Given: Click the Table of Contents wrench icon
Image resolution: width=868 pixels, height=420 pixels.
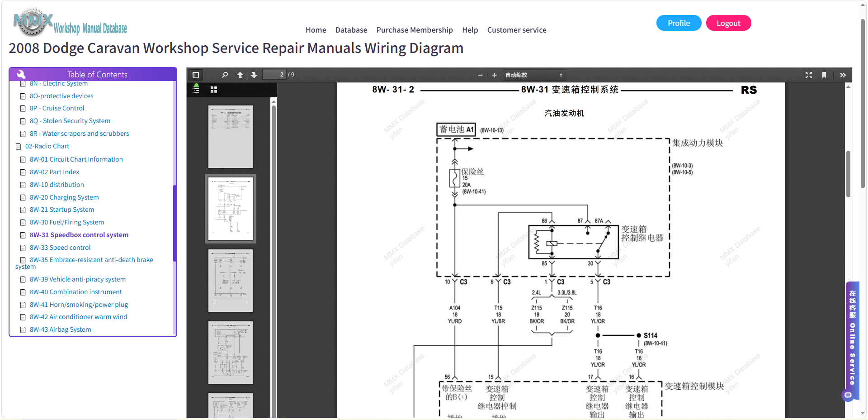Looking at the screenshot, I should (x=21, y=74).
